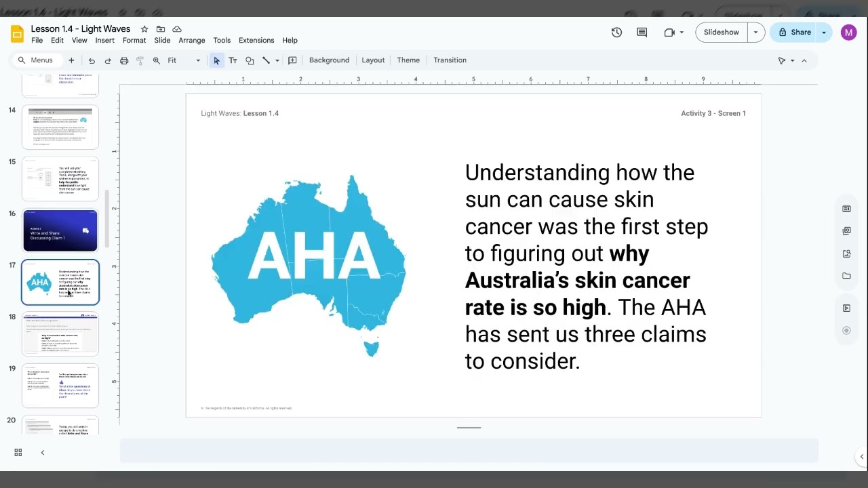
Task: Select the text box tool
Action: (233, 60)
